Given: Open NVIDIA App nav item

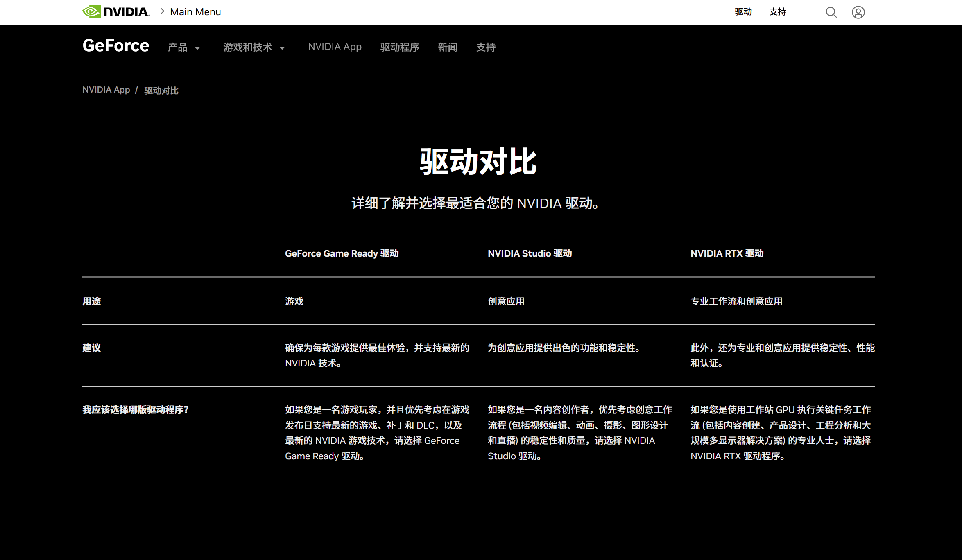Looking at the screenshot, I should (335, 47).
